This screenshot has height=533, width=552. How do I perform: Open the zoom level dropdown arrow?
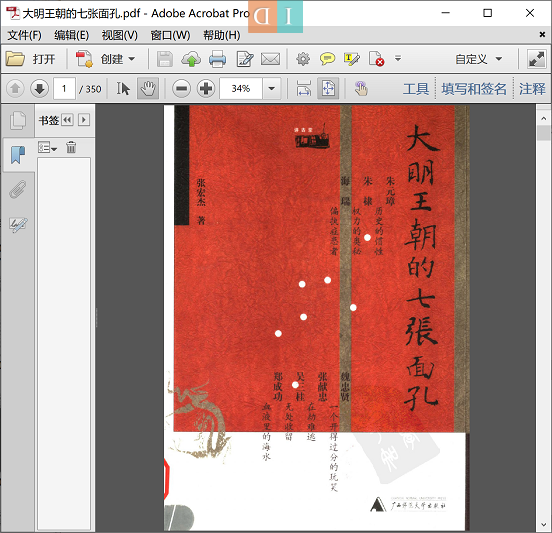click(271, 88)
